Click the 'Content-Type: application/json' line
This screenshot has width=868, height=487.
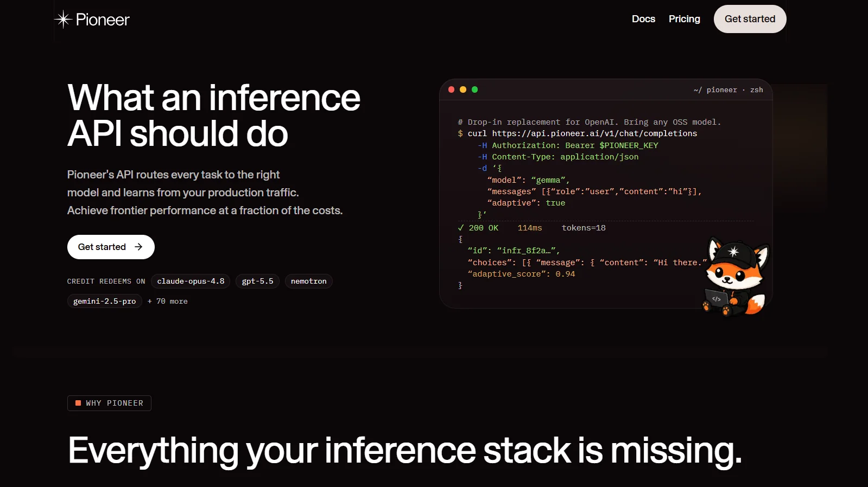pos(558,157)
